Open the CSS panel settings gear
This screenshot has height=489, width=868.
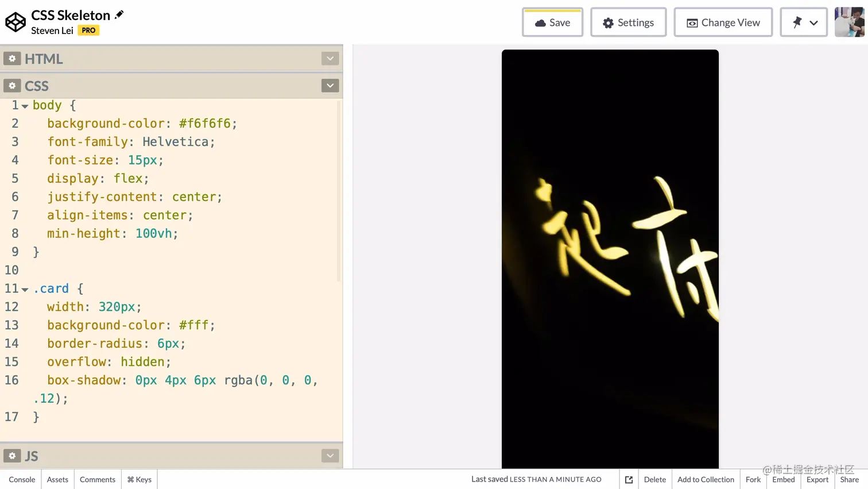pos(12,85)
